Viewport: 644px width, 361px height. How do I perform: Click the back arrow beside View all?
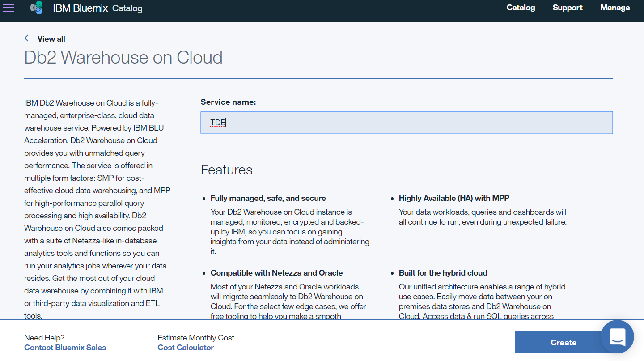[x=28, y=38]
